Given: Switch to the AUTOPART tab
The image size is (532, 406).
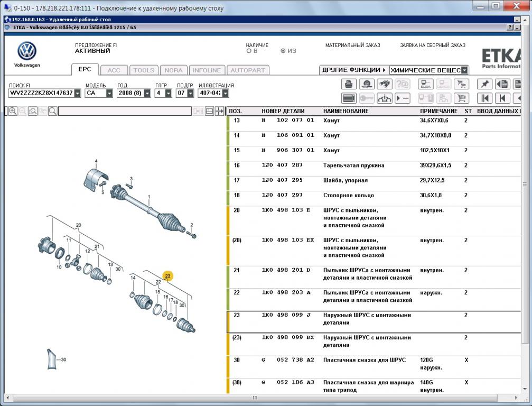Looking at the screenshot, I should pos(248,70).
